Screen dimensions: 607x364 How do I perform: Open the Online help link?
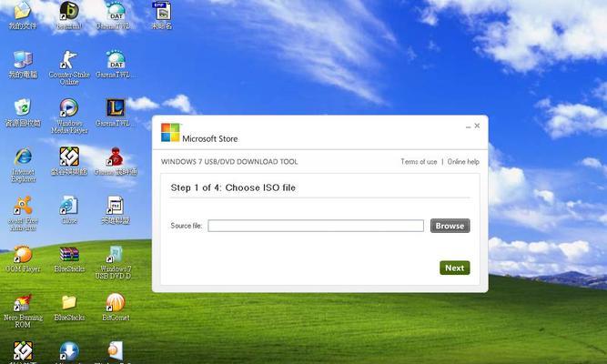(463, 161)
